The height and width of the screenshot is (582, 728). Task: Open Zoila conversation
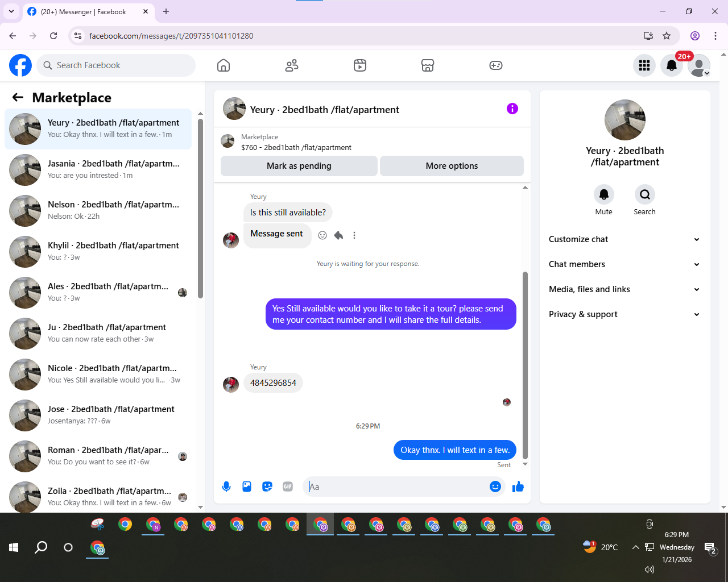[98, 496]
